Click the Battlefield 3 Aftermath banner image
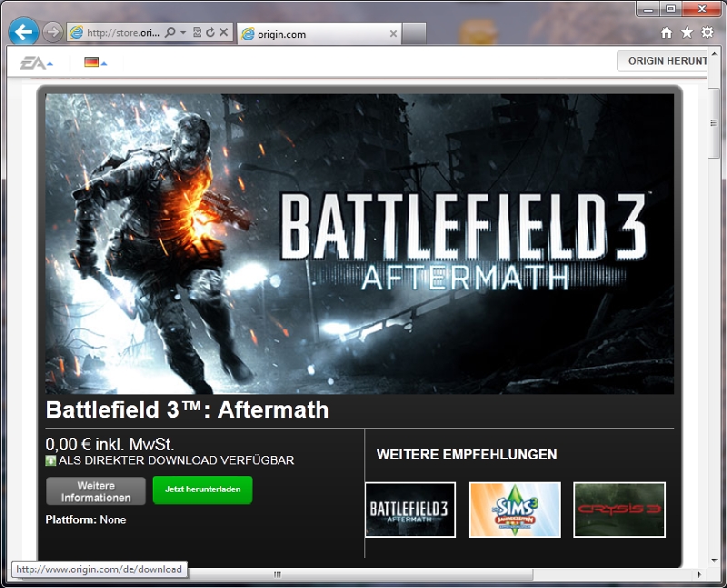 click(x=360, y=244)
